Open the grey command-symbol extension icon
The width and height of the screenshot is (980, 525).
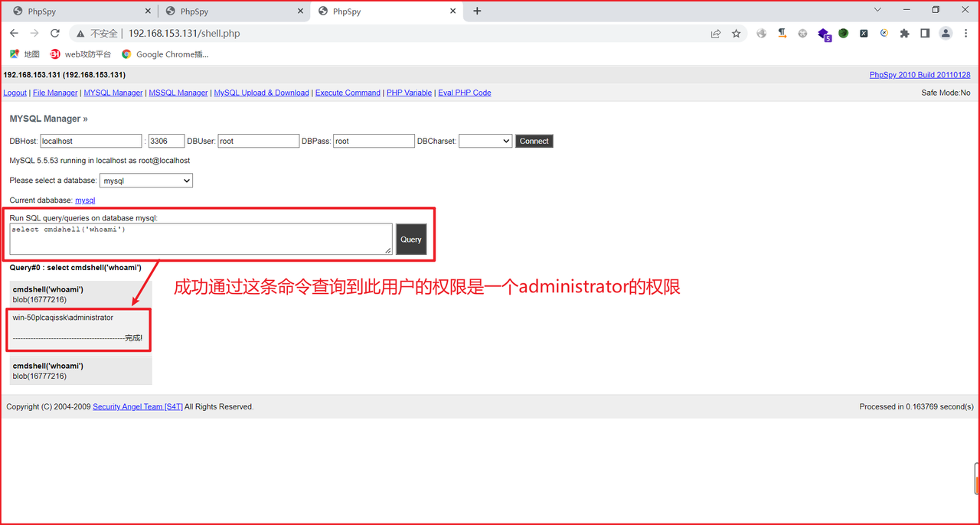(802, 33)
